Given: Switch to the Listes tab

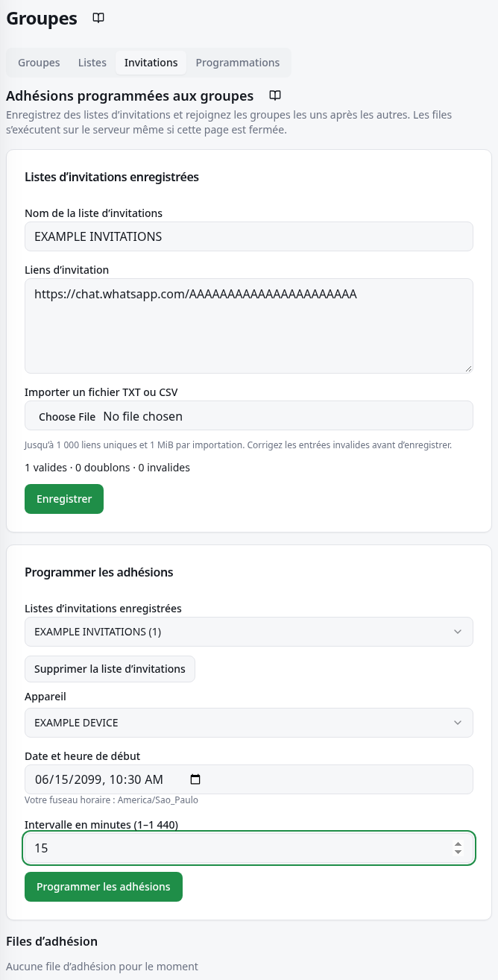Looking at the screenshot, I should click(x=92, y=63).
